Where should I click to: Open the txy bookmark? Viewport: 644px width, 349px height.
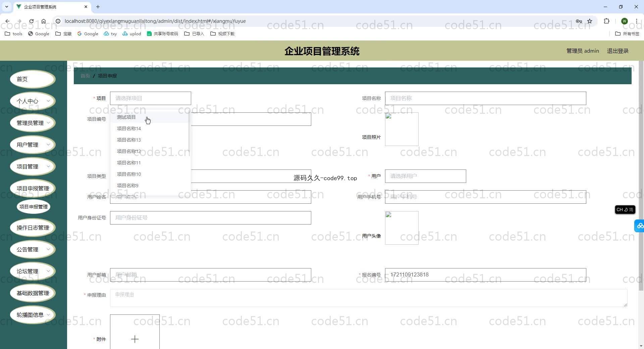click(110, 34)
